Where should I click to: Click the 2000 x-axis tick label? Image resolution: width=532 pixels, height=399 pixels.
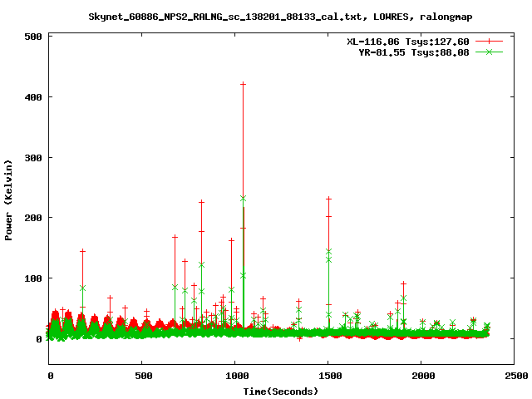[x=423, y=376]
